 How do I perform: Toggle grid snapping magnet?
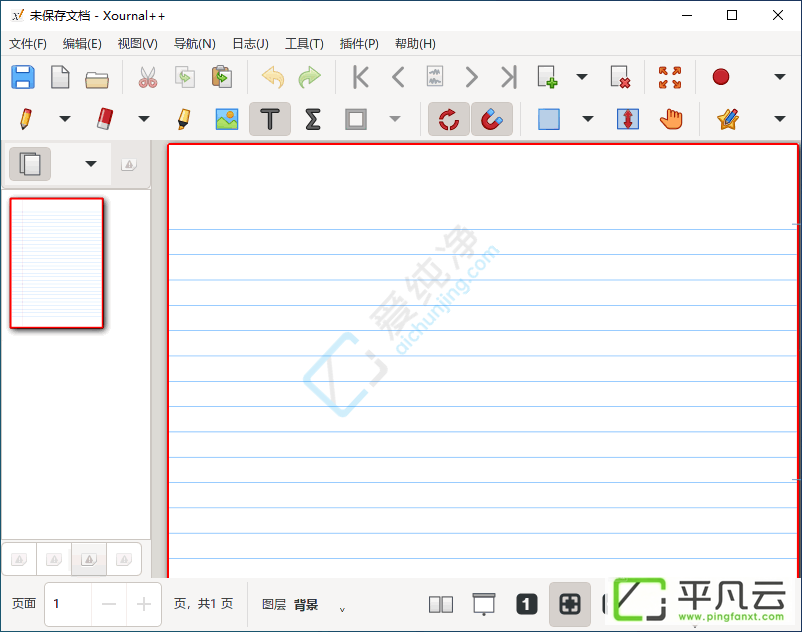coord(492,119)
